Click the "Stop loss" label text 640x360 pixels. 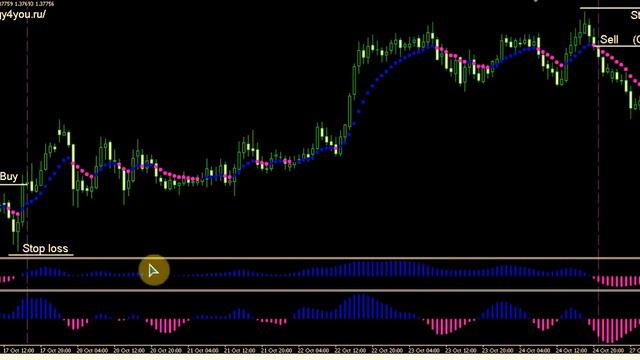pos(45,248)
